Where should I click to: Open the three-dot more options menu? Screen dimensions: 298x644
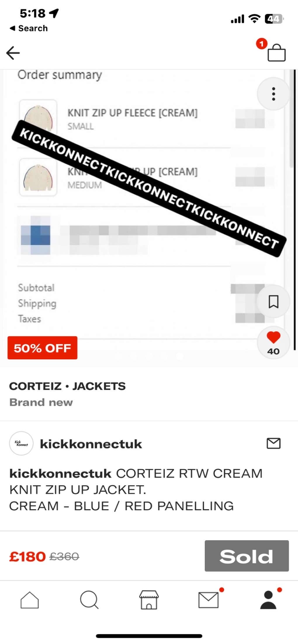273,94
